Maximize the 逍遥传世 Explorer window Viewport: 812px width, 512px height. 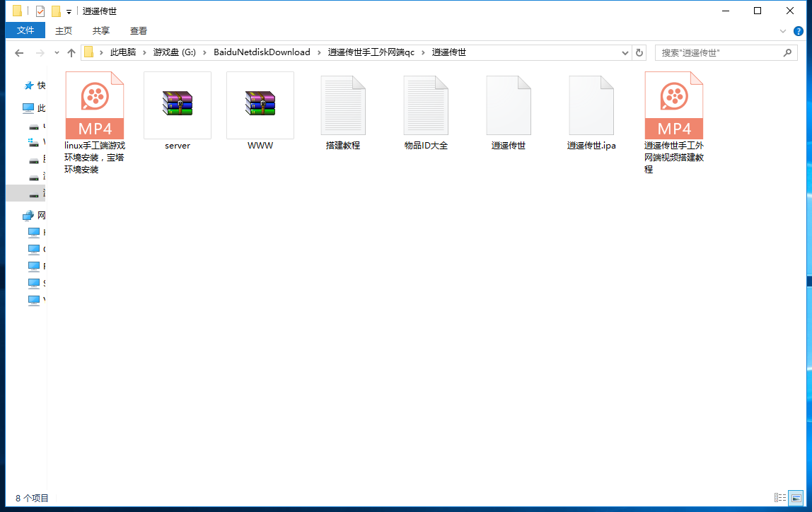tap(758, 11)
